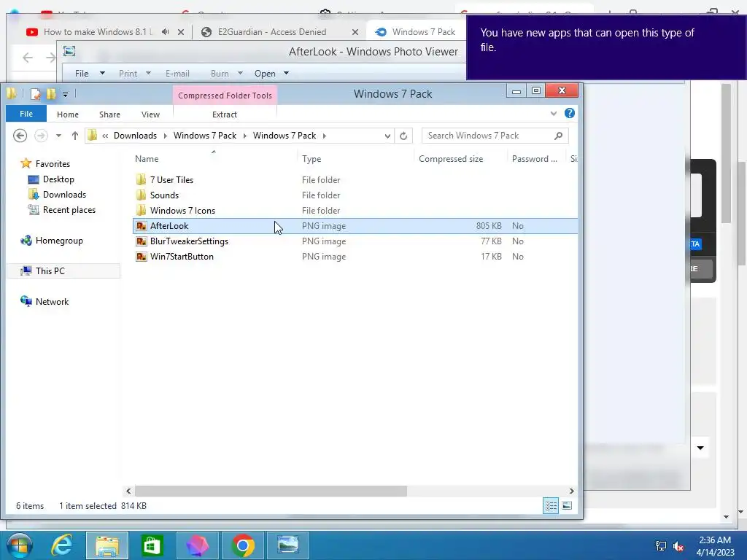The image size is (747, 560).
Task: Close the E2Guardian Access Denied tab
Action: pos(355,32)
